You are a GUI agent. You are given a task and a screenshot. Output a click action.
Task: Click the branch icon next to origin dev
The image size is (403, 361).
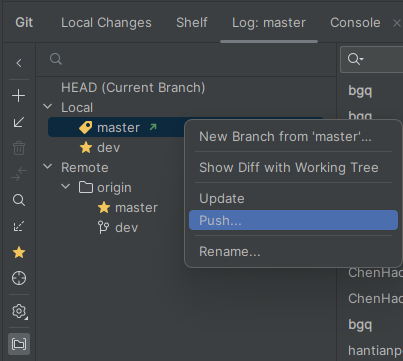pyautogui.click(x=103, y=227)
